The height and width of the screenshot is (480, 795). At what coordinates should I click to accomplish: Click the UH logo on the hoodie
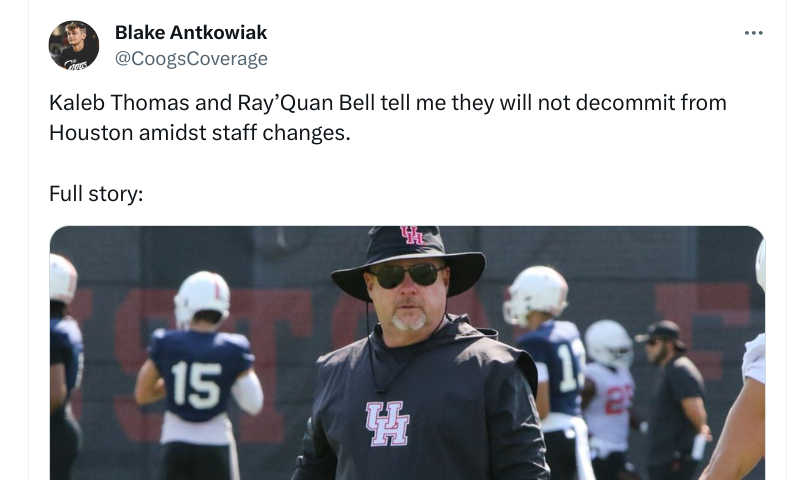[387, 424]
